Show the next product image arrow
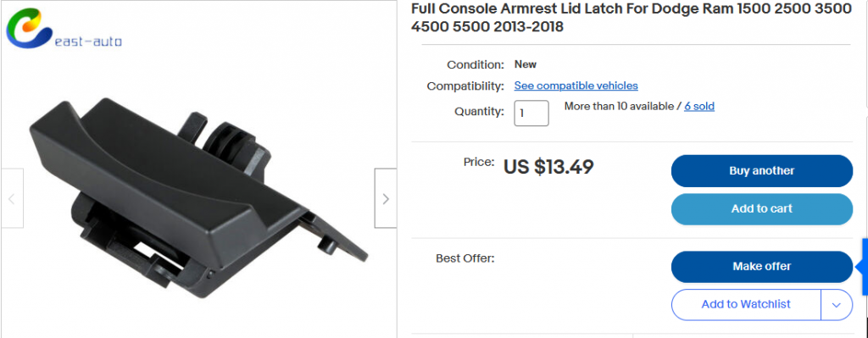Viewport: 868px width, 338px height. coord(386,198)
